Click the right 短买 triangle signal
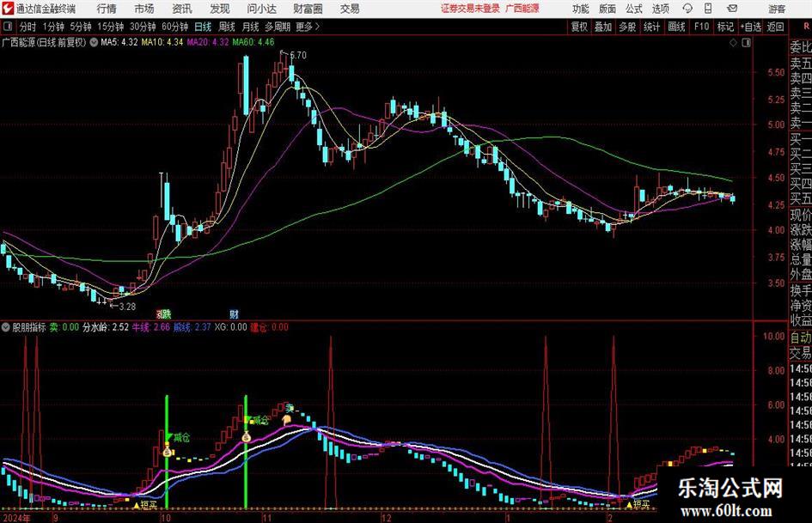The width and height of the screenshot is (812, 523). 629,504
